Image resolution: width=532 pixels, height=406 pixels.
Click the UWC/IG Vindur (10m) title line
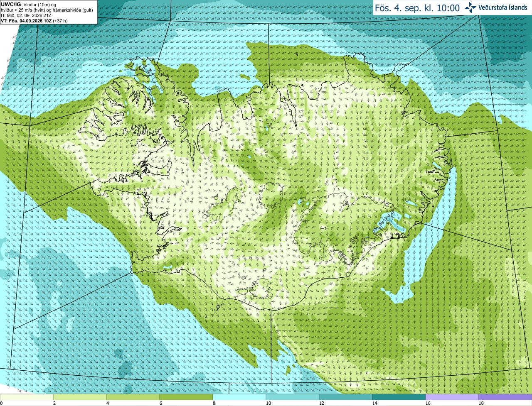click(x=29, y=4)
